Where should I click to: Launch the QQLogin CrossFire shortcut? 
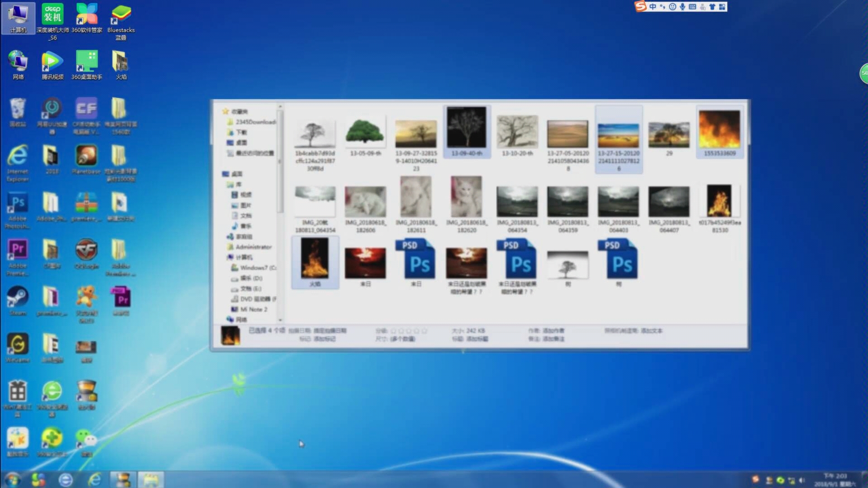point(86,253)
